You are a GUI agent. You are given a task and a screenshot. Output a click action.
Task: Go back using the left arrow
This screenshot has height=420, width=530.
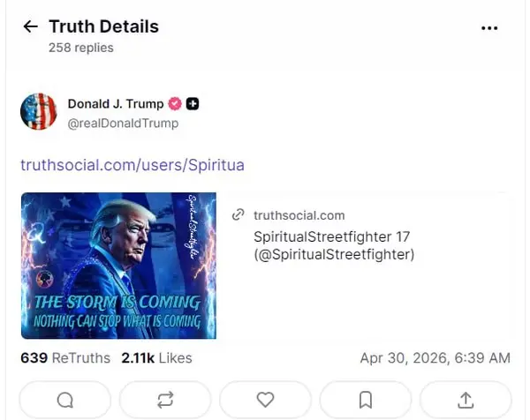pos(30,27)
